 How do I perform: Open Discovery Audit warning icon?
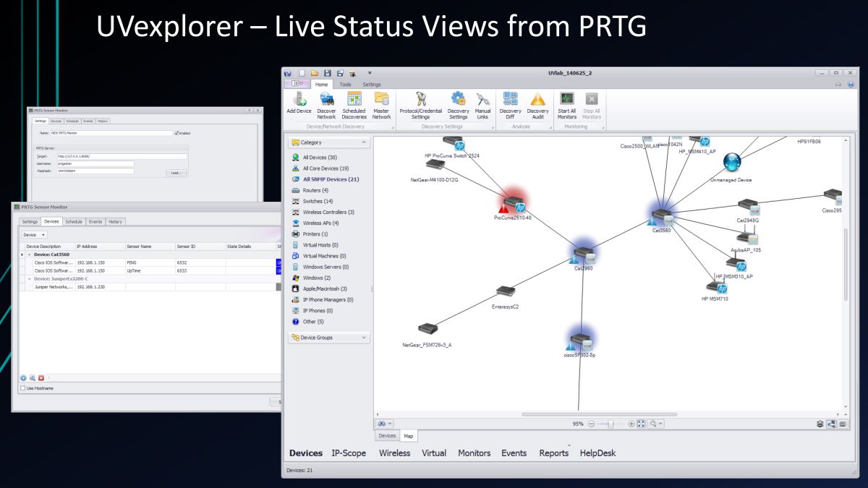[x=537, y=105]
